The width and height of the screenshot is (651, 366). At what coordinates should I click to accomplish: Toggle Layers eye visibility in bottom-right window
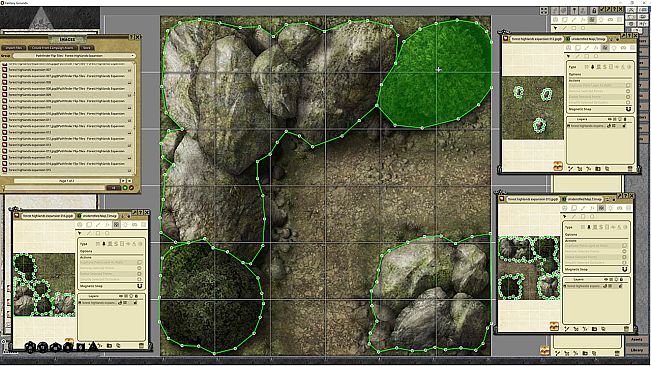tap(606, 279)
